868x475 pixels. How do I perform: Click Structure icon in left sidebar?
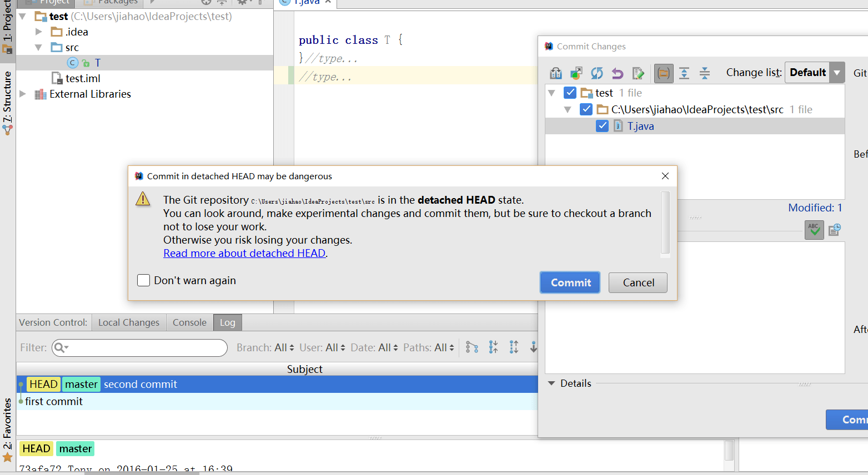pyautogui.click(x=7, y=130)
